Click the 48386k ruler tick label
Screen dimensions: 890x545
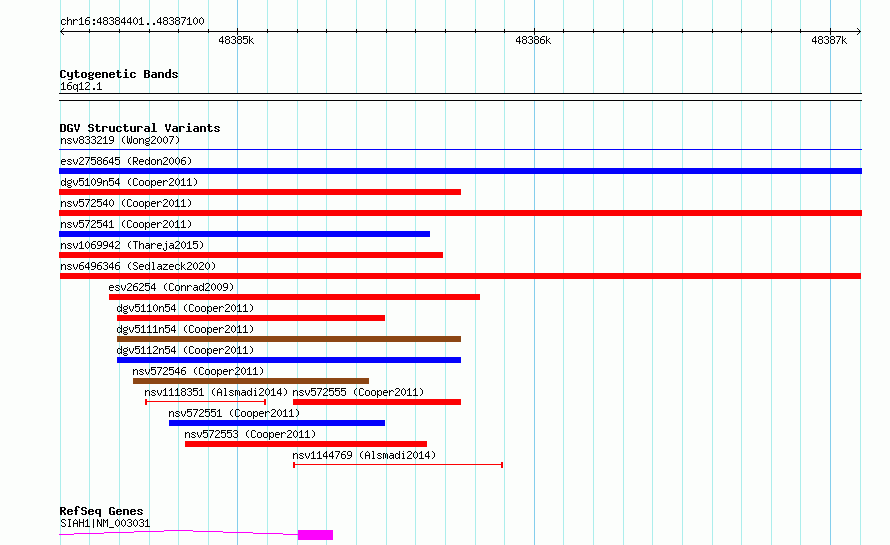point(533,40)
